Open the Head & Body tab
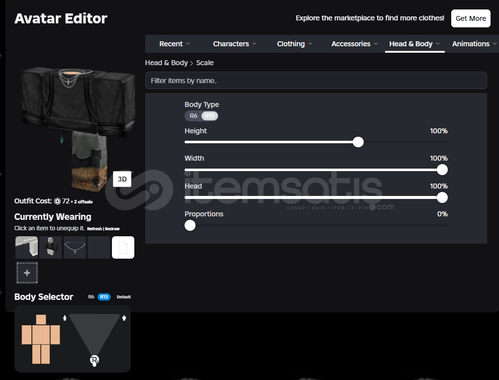 [411, 44]
